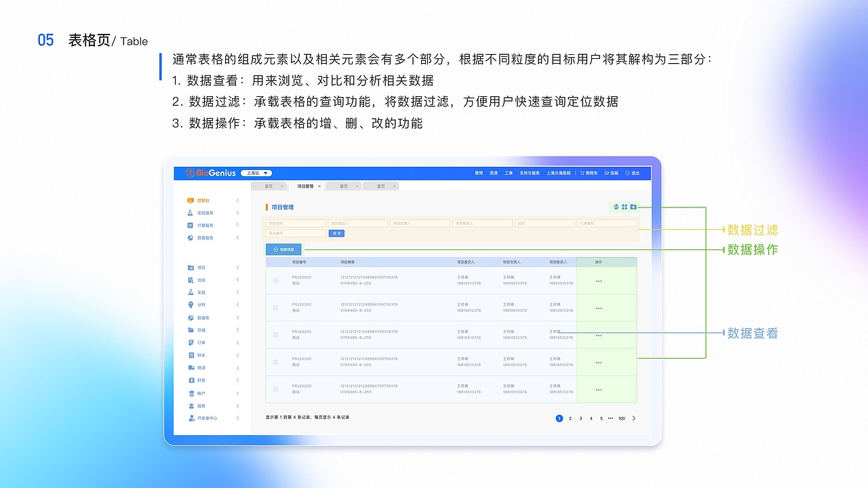
Task: Click the 实验服务 flask icon
Action: 191,213
